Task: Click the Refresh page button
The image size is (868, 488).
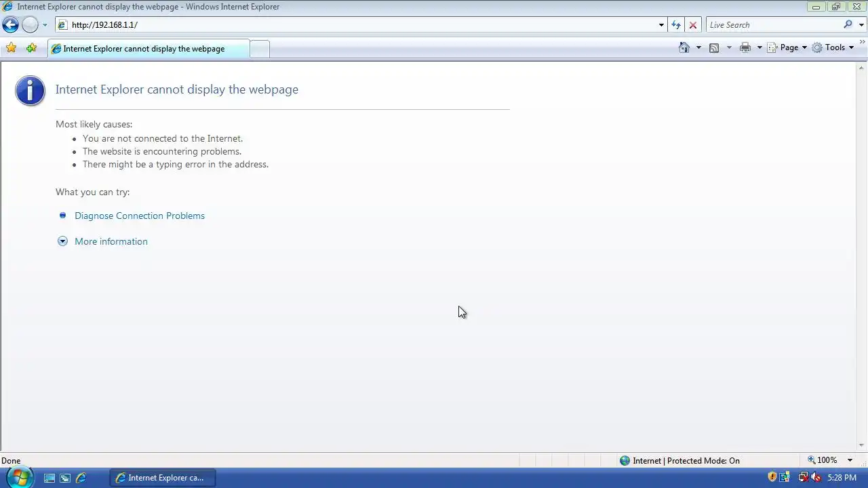Action: point(676,25)
